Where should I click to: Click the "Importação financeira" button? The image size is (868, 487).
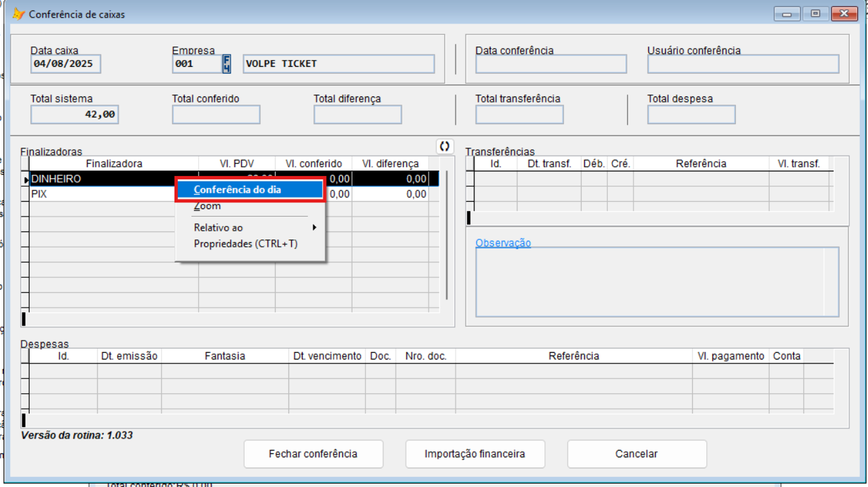(x=474, y=454)
